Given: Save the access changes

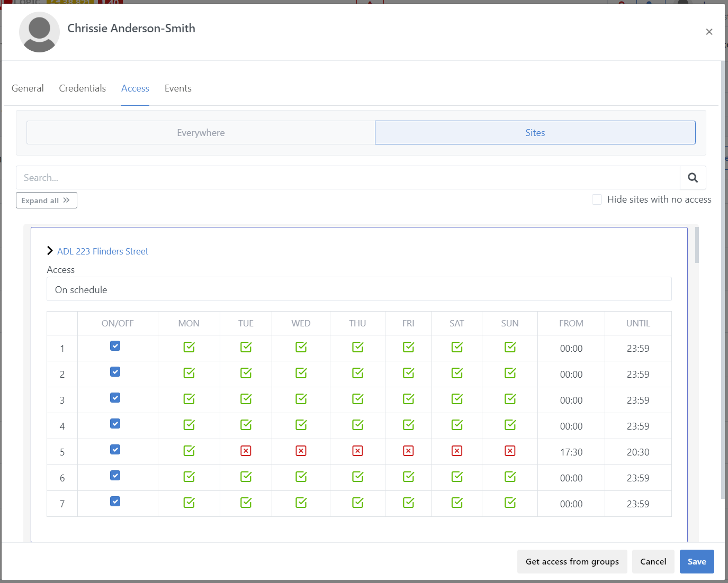Looking at the screenshot, I should [x=696, y=561].
